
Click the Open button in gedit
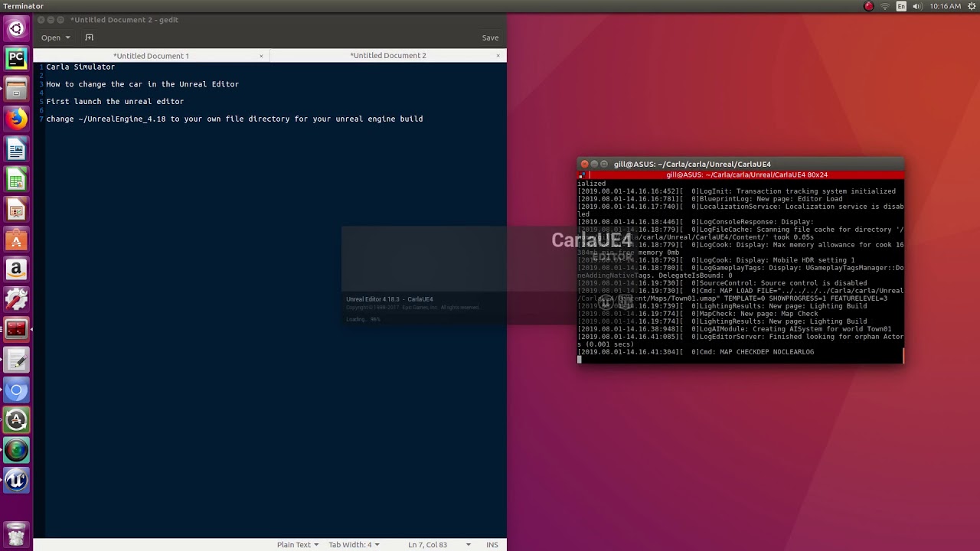coord(51,37)
